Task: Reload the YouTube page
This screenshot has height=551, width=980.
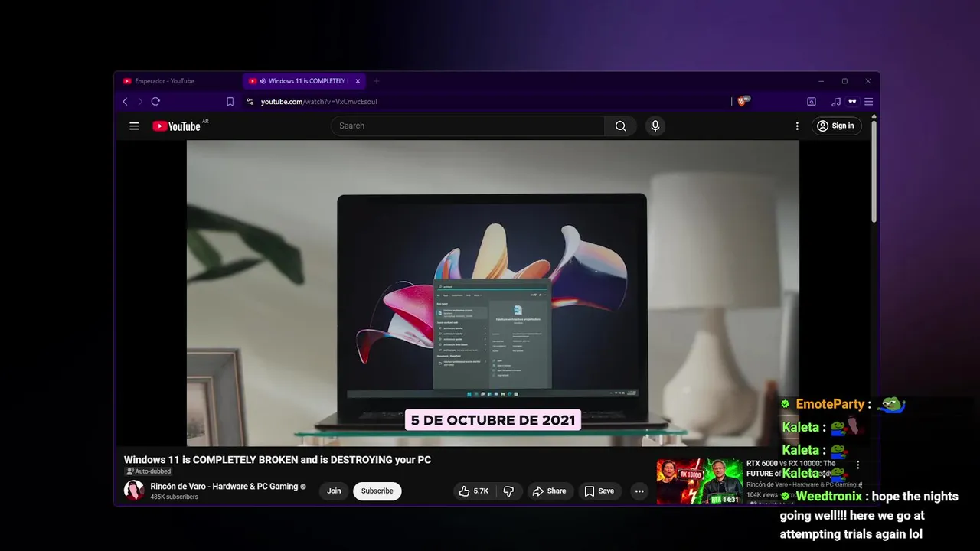Action: tap(155, 101)
